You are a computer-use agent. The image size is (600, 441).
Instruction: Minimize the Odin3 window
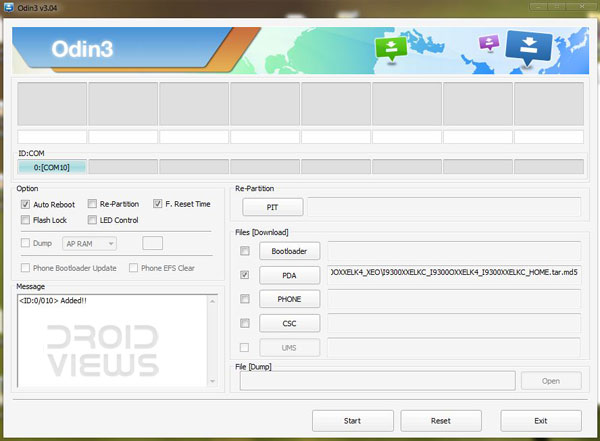point(539,7)
